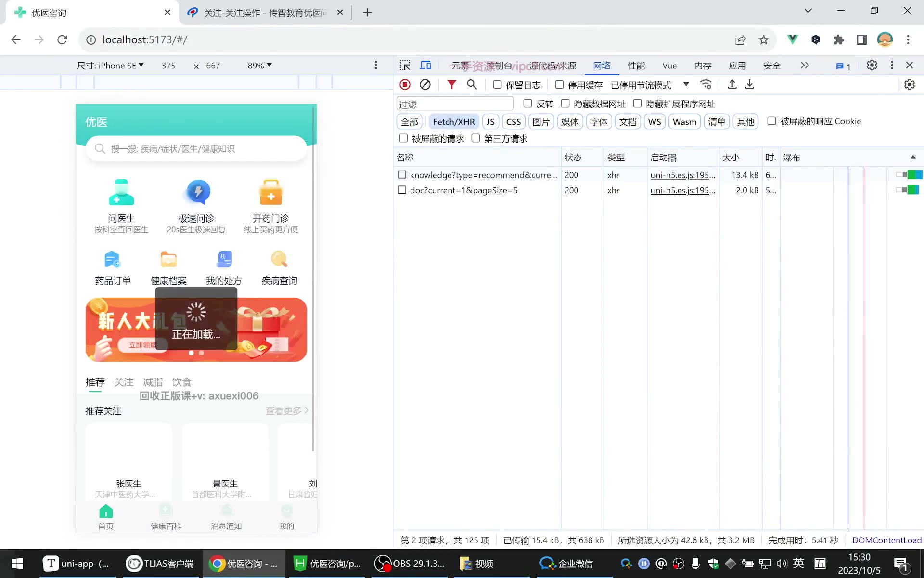Click the export HAR download icon

pos(750,85)
